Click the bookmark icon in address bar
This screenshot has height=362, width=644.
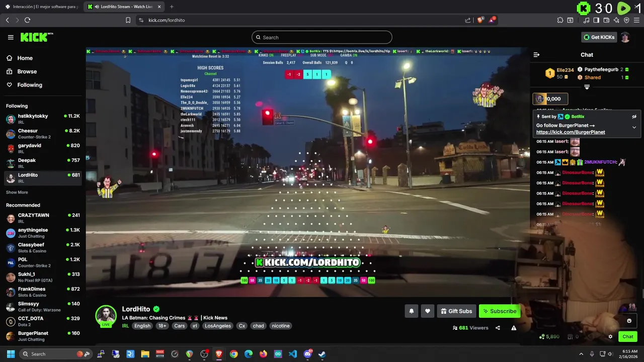pyautogui.click(x=128, y=20)
